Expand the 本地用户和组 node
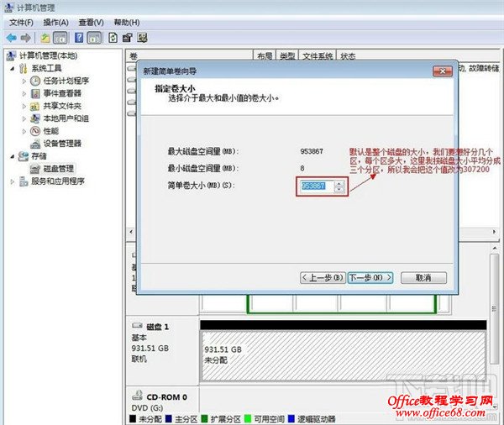Screen dimensions: 504x425 24,118
